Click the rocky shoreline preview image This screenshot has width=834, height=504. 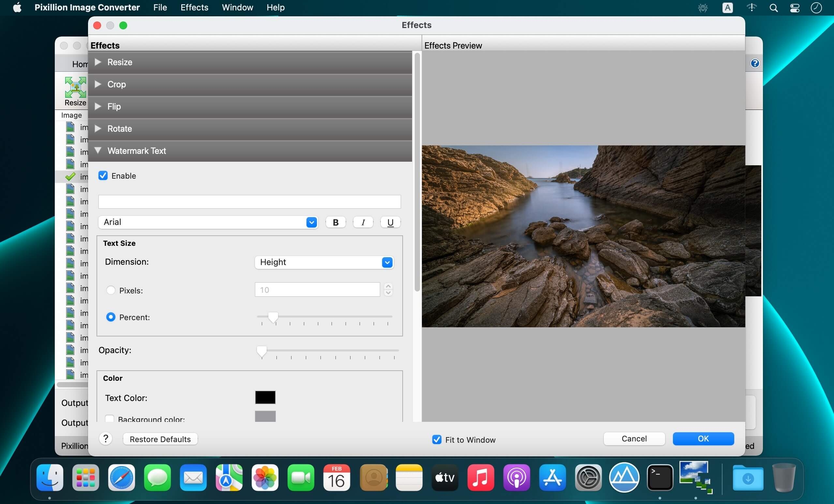[583, 236]
